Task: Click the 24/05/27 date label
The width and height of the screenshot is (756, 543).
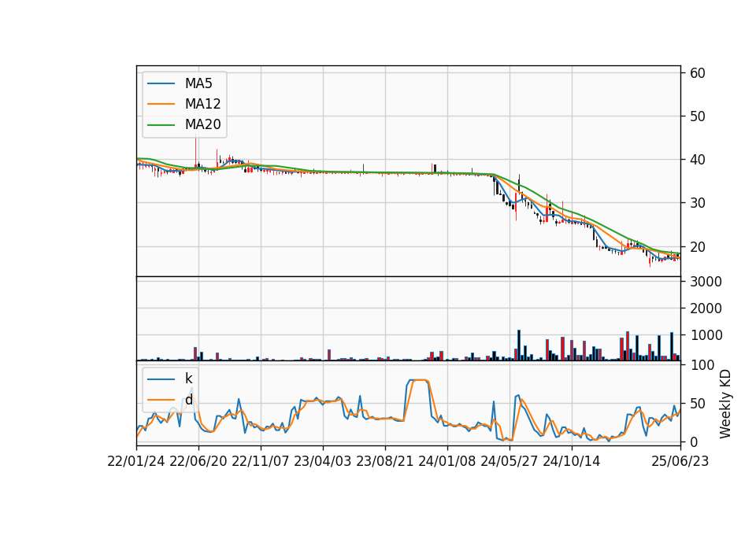Action: pyautogui.click(x=510, y=461)
